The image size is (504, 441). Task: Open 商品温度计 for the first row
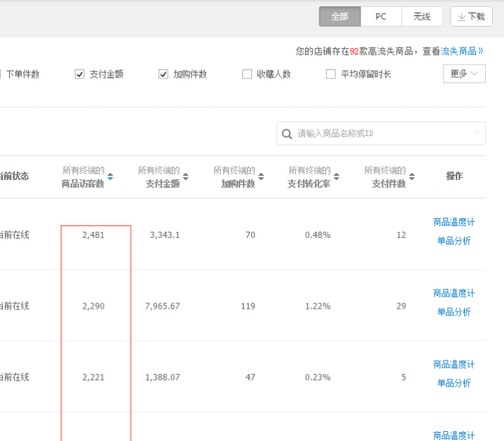click(x=454, y=223)
